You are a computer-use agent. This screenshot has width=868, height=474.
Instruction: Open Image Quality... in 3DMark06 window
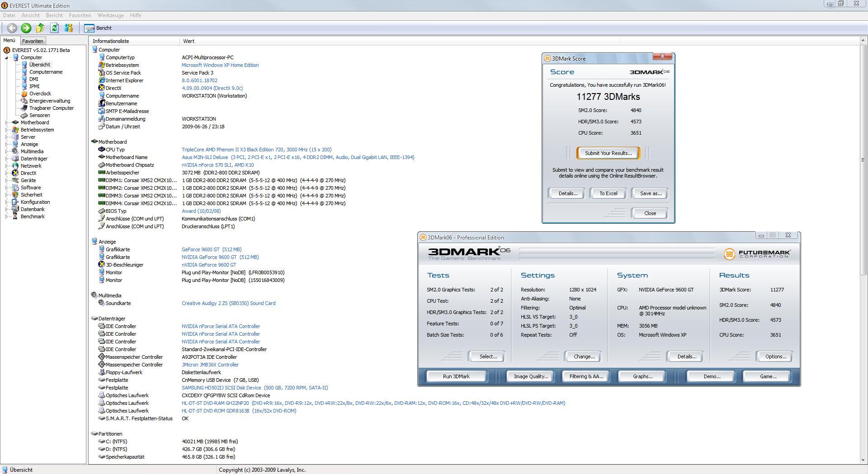point(531,376)
